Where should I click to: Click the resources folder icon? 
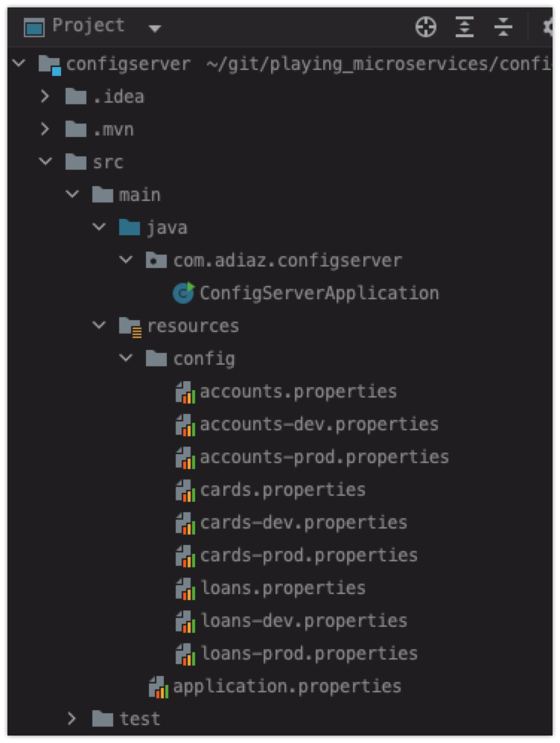[130, 327]
